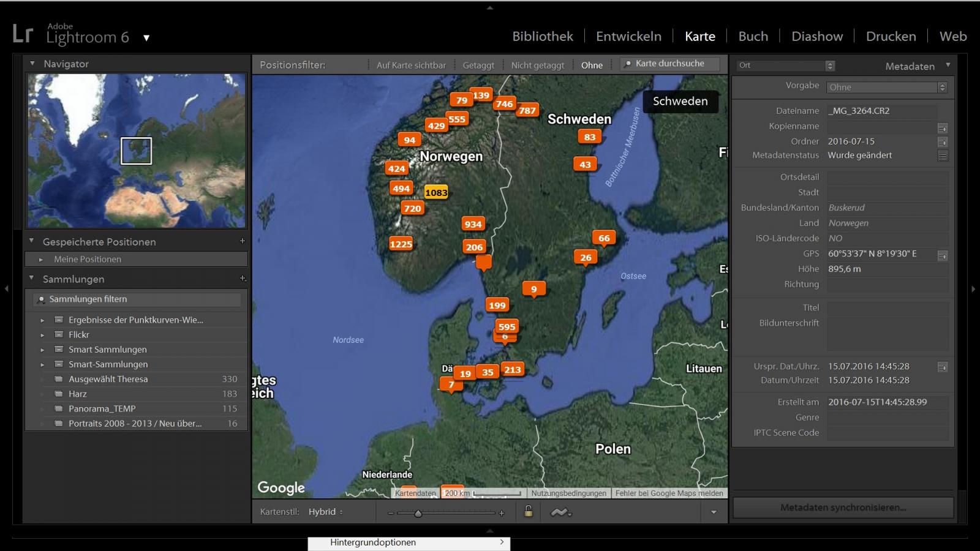
Task: Zoom in map with plus button
Action: pos(502,513)
